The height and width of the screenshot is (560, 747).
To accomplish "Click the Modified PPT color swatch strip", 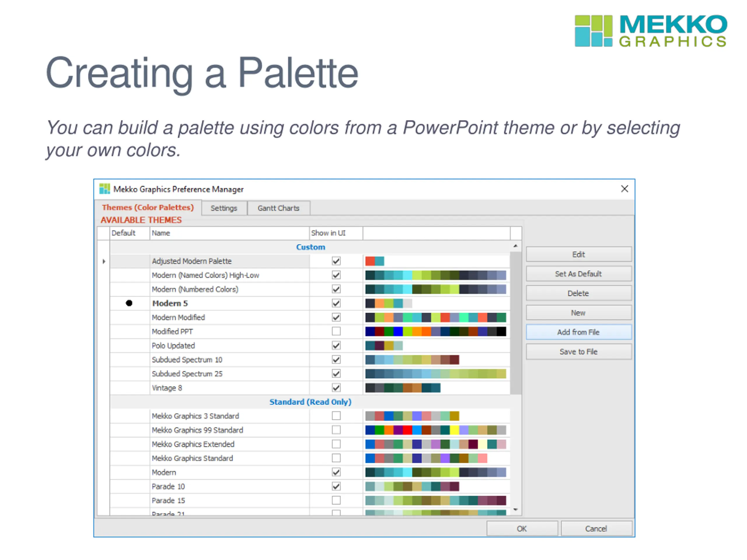I will pos(436,331).
